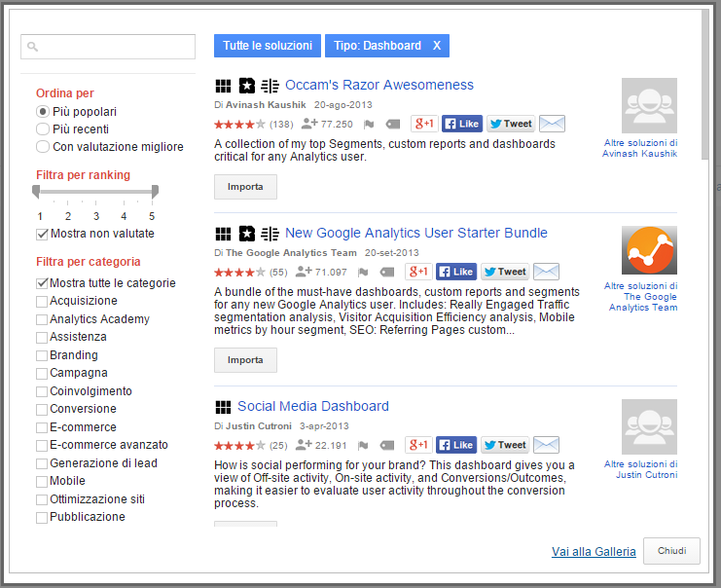This screenshot has width=721, height=588.
Task: Click dashboard grid icon beside Social Media Dashboard
Action: point(223,407)
